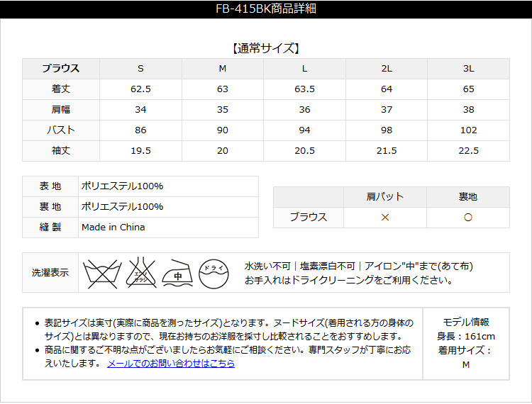Click the do-not-wash laundry symbol
532x404 pixels.
tap(101, 273)
